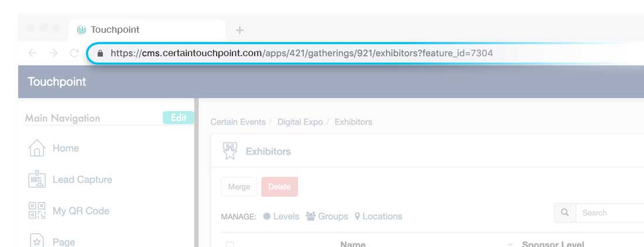Click the Sponsor Level column header

coord(553,244)
